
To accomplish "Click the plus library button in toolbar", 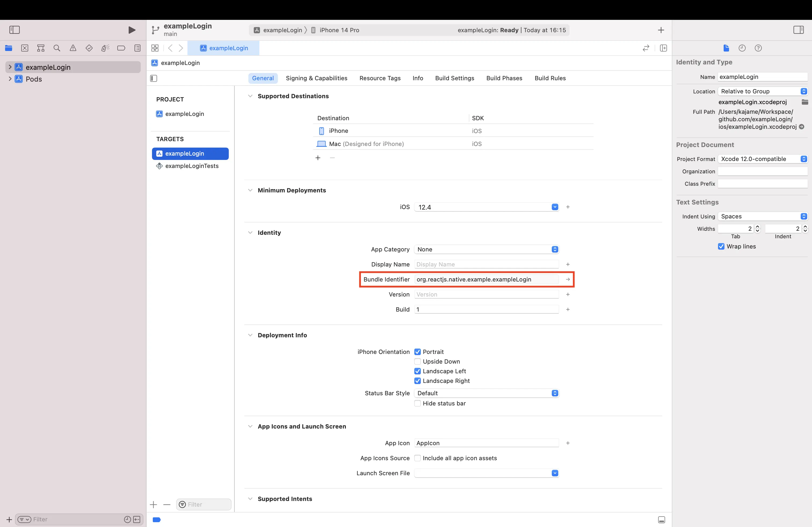I will tap(661, 30).
